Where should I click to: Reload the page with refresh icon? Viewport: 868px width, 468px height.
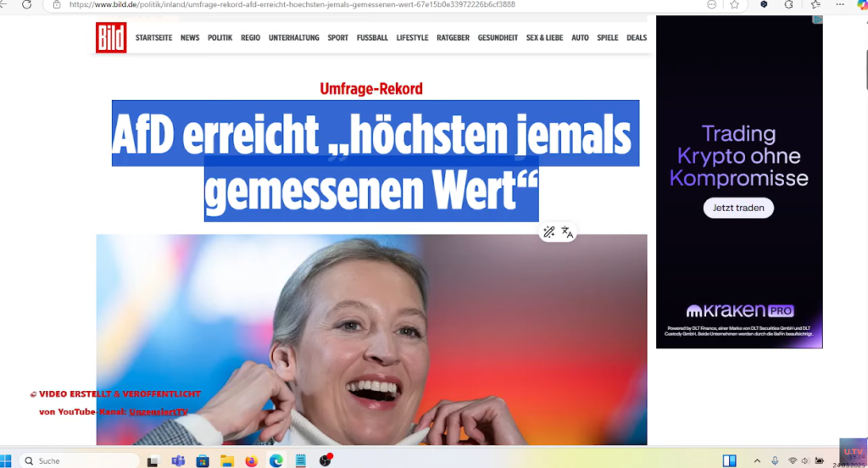coord(26,4)
